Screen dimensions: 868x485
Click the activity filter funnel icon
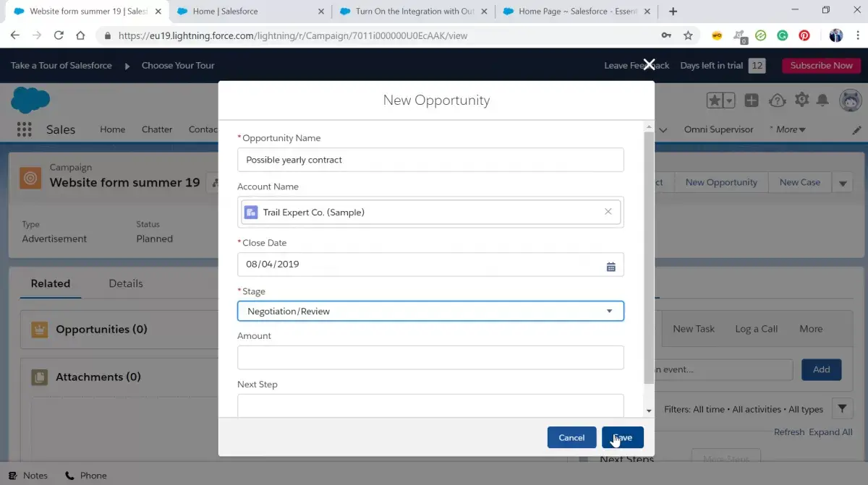[842, 409]
